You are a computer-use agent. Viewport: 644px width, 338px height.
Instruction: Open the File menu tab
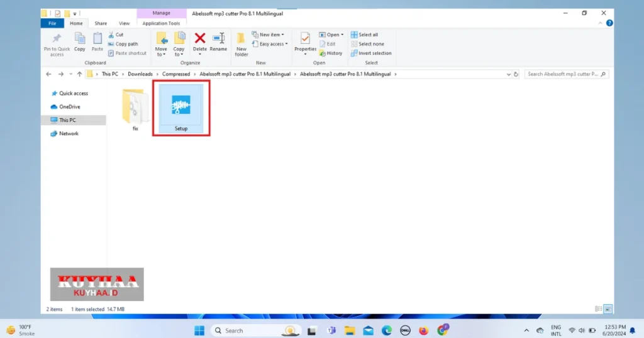click(x=52, y=23)
